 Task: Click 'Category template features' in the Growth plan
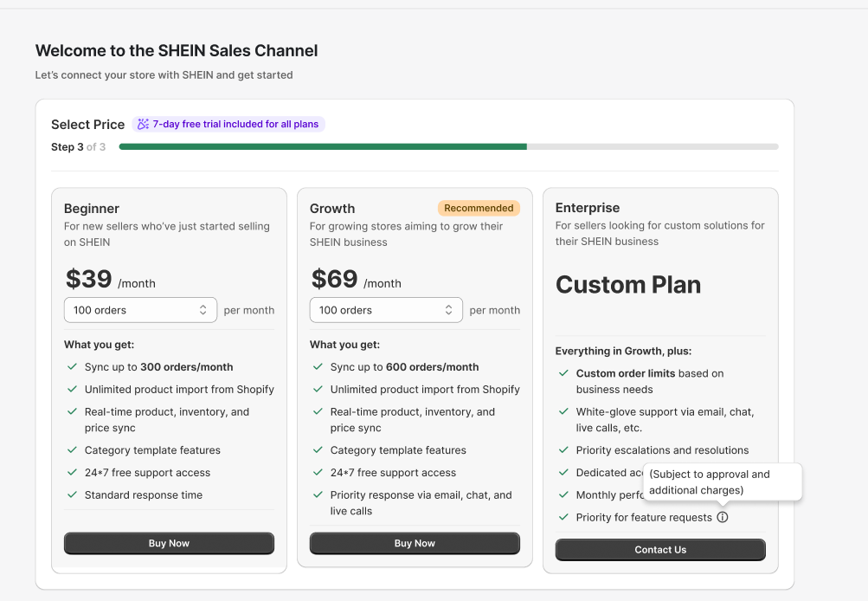click(x=398, y=450)
